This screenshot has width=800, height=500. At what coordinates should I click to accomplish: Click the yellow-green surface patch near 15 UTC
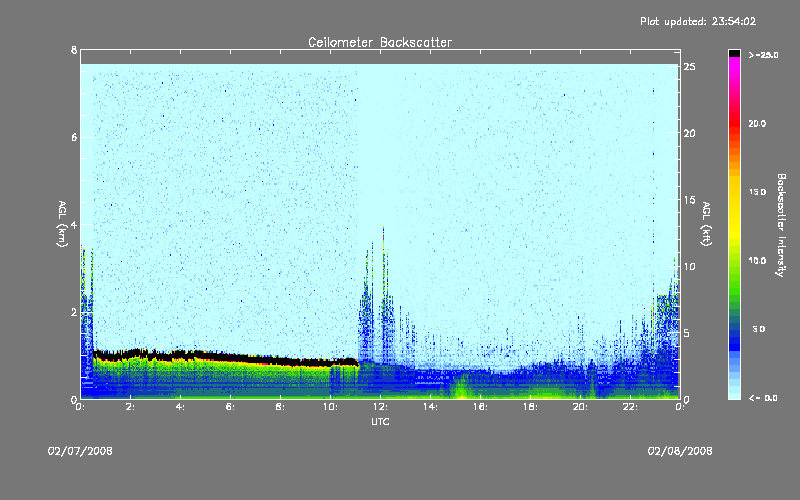coord(462,388)
